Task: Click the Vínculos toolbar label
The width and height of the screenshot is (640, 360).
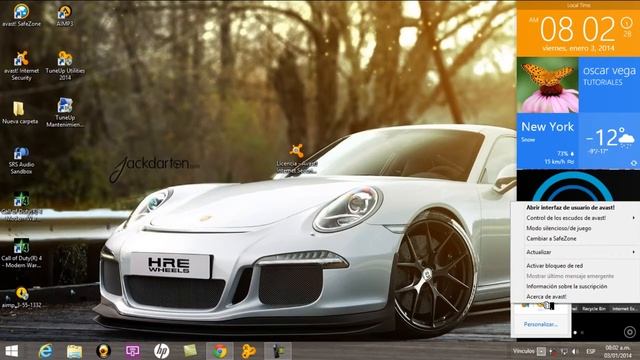Action: coord(523,351)
